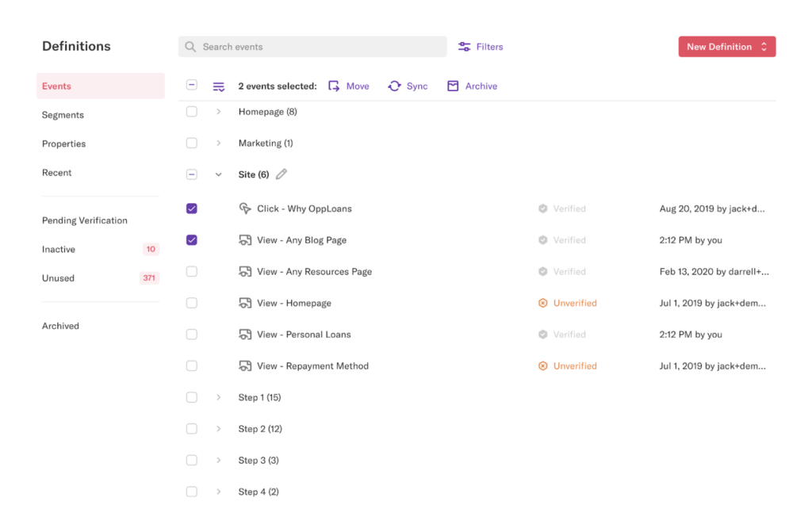Open the Segments section in sidebar
The height and width of the screenshot is (532, 812).
[x=63, y=115]
